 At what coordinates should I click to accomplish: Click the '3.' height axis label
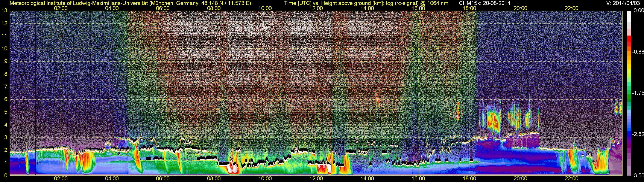[6, 138]
